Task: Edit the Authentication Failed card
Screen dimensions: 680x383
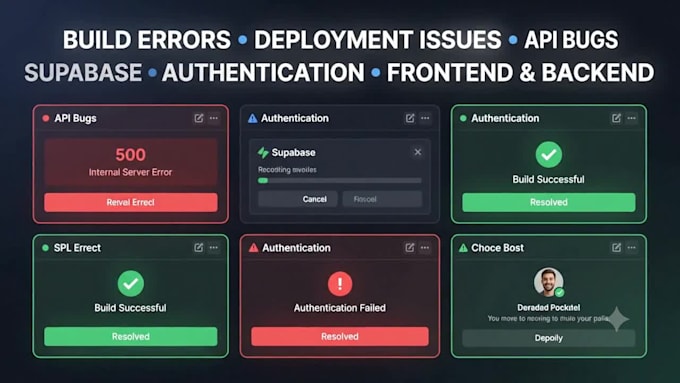Action: tap(410, 248)
